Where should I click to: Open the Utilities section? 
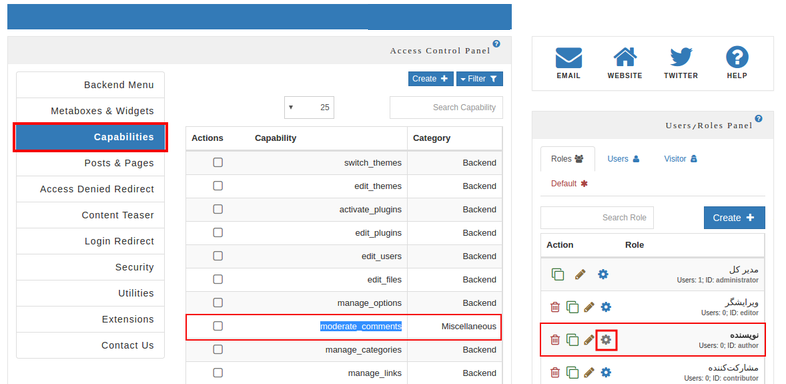(x=90, y=293)
